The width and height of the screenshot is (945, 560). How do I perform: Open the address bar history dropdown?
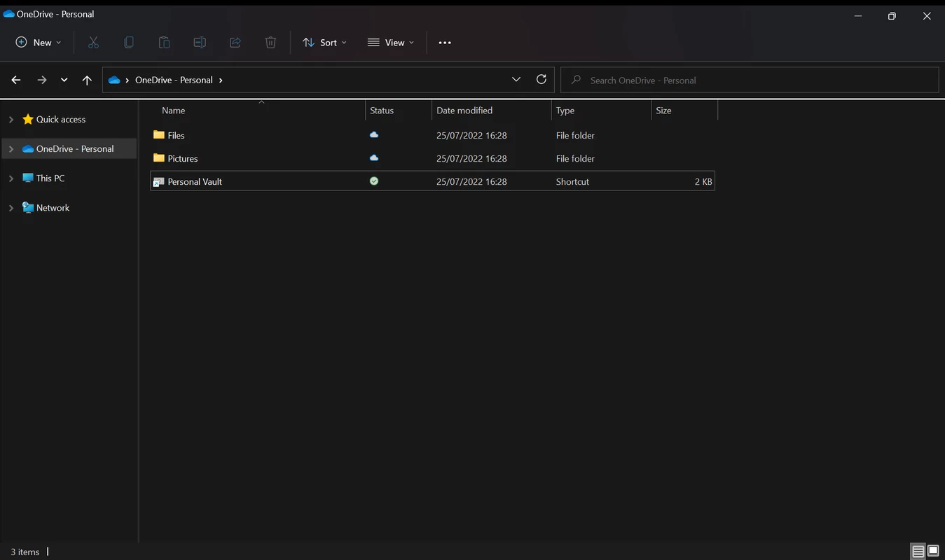516,80
